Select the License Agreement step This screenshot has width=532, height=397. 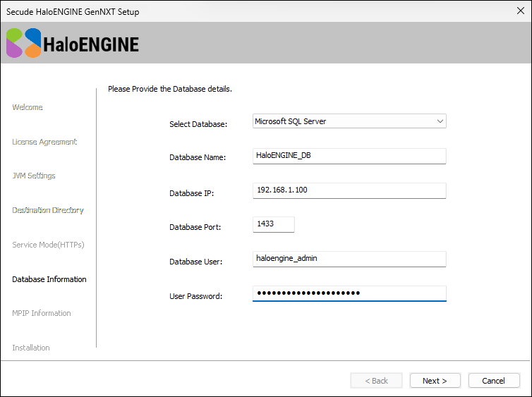(x=44, y=142)
